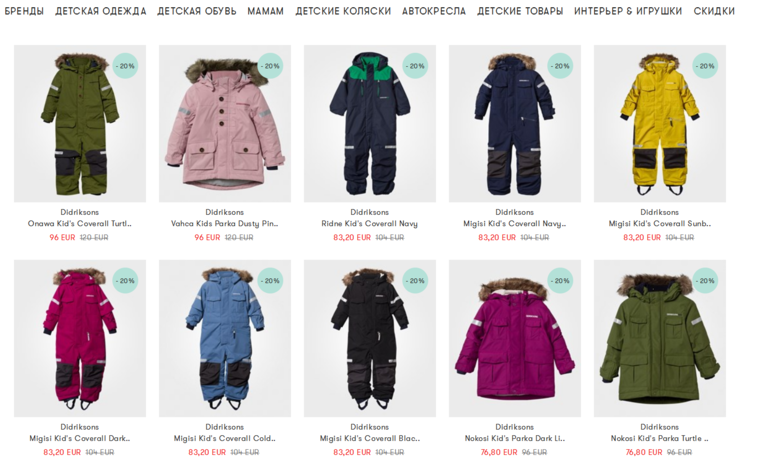The height and width of the screenshot is (457, 770).
Task: View the navy Ridne coverall with green hood
Action: pos(370,124)
